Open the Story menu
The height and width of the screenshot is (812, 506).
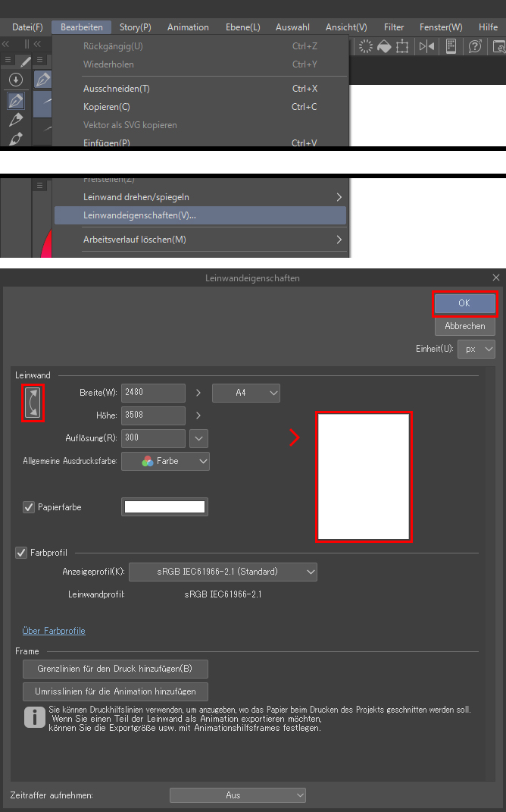135,27
